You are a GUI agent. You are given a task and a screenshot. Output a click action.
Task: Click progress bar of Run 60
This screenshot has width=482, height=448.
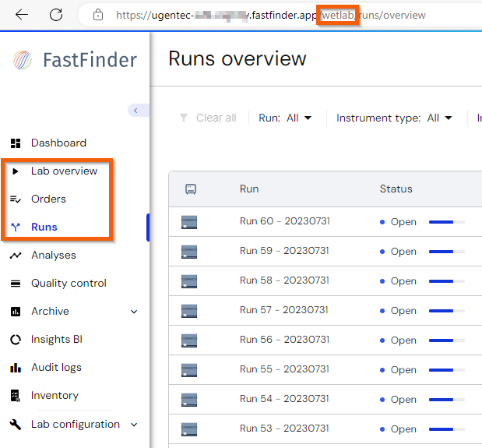[447, 222]
